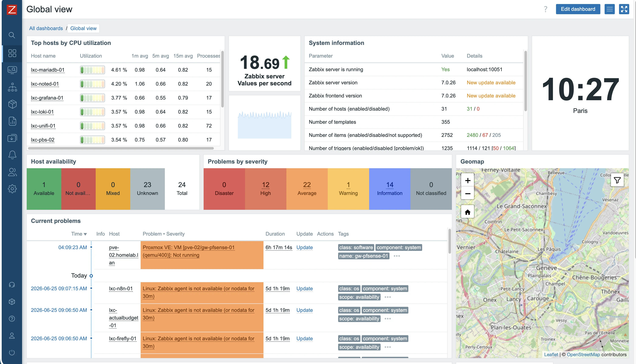This screenshot has width=636, height=364.
Task: Open the Administration gear icon
Action: tap(12, 189)
